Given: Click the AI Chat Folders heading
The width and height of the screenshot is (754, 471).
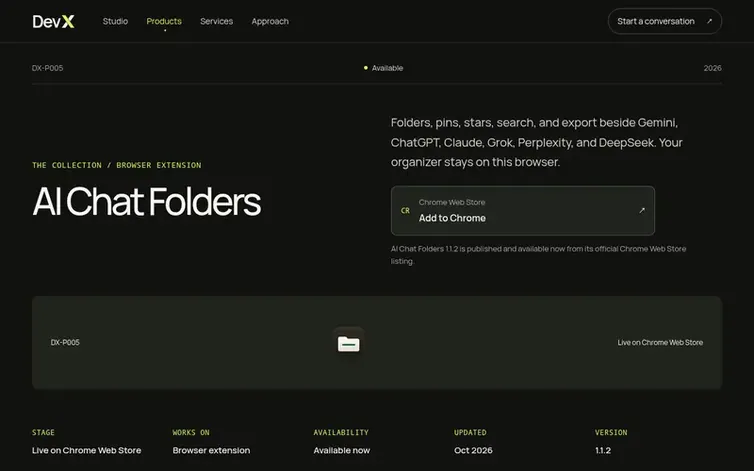Looking at the screenshot, I should [147, 202].
